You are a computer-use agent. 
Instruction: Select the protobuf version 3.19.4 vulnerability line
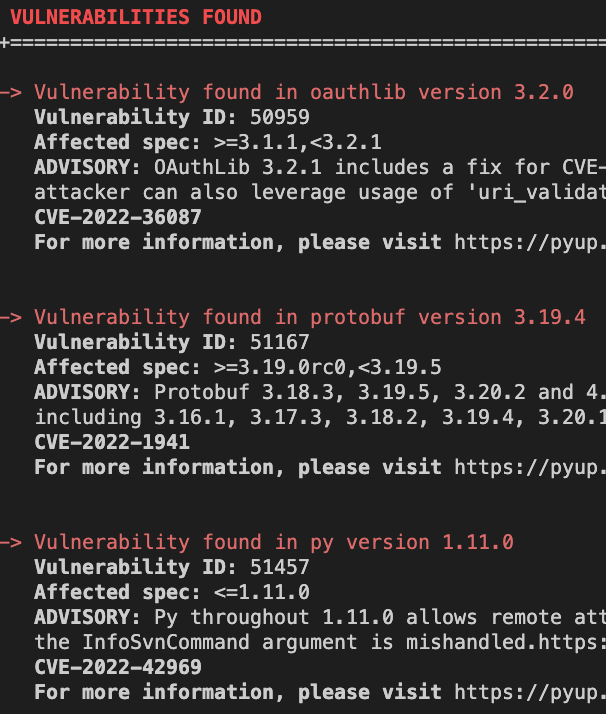[310, 317]
